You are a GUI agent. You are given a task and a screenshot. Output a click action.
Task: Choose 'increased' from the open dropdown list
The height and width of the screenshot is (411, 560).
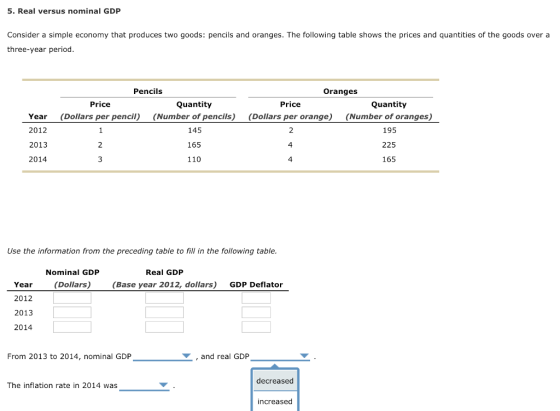coord(275,401)
